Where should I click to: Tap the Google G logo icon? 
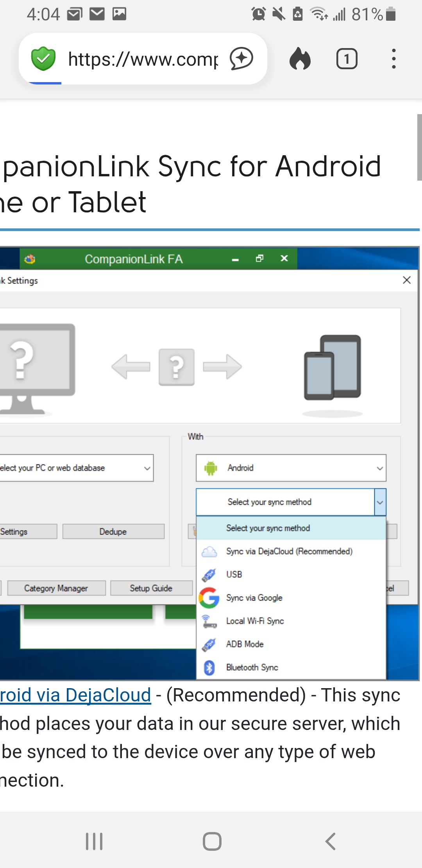click(209, 598)
